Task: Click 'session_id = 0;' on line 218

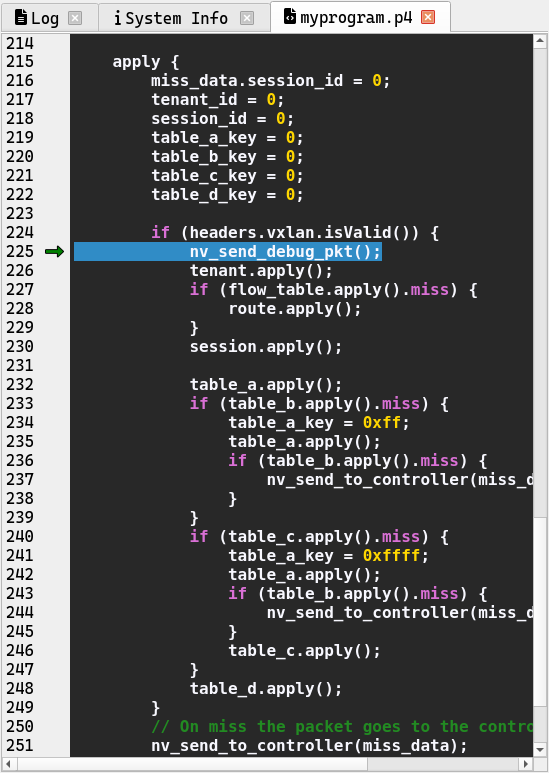Action: [x=223, y=119]
